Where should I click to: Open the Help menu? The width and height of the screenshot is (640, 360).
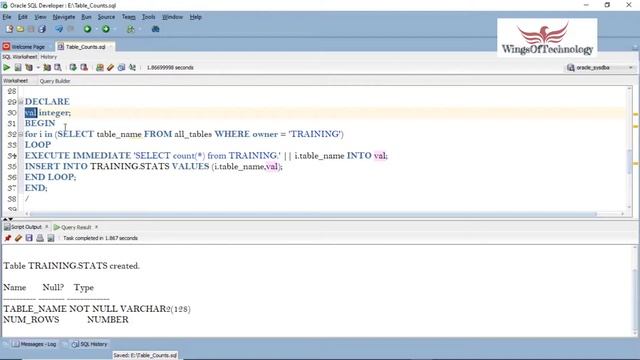(196, 17)
